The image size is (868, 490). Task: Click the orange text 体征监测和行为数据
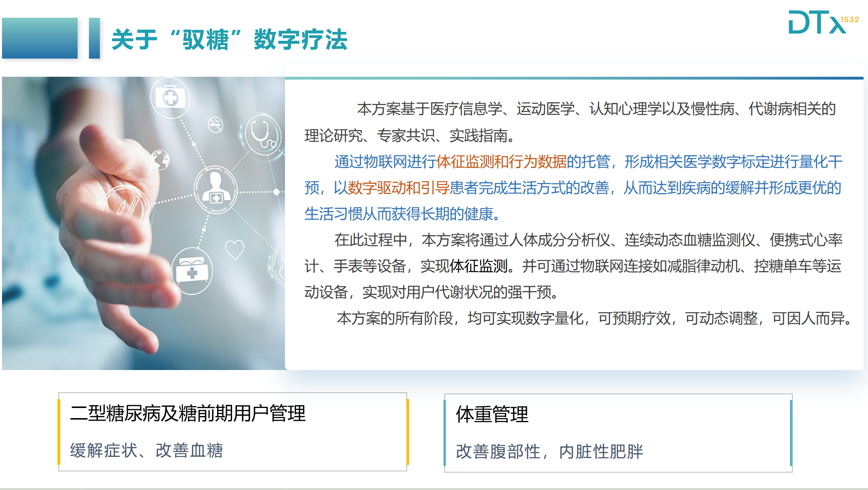501,162
